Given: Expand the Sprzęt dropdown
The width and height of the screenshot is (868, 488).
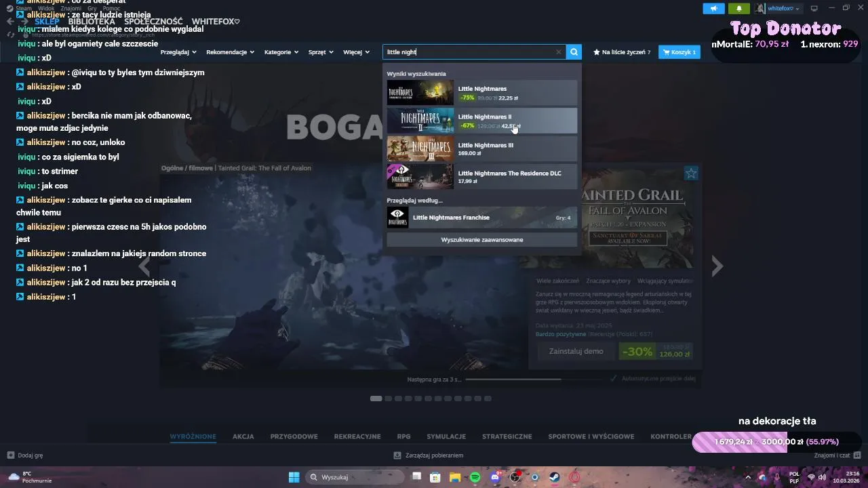Looking at the screenshot, I should (321, 52).
